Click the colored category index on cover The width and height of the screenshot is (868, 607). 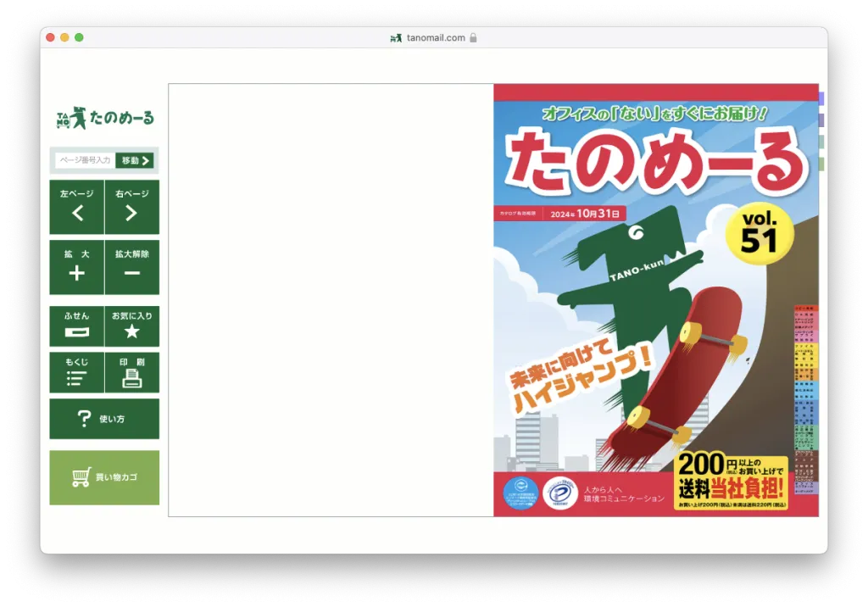tap(804, 399)
